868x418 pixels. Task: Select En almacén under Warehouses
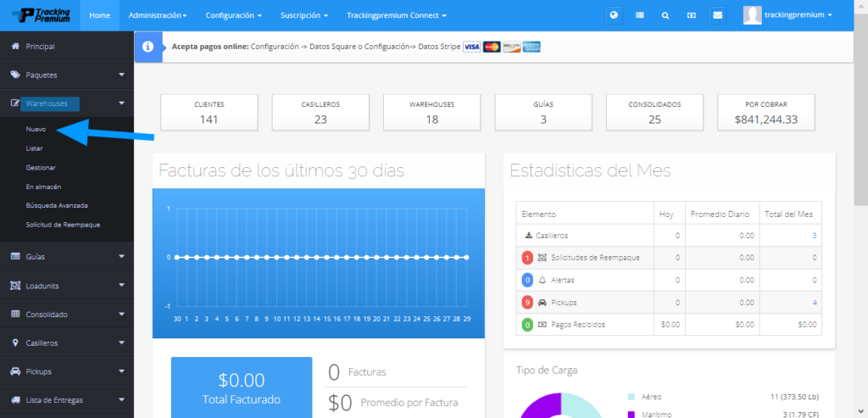[43, 187]
